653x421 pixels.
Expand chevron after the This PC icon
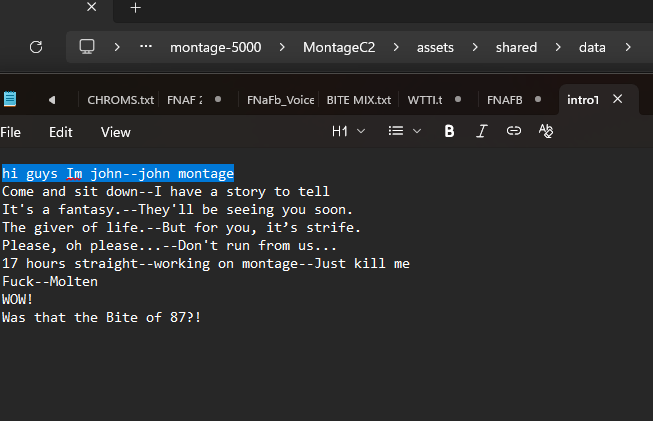point(117,47)
